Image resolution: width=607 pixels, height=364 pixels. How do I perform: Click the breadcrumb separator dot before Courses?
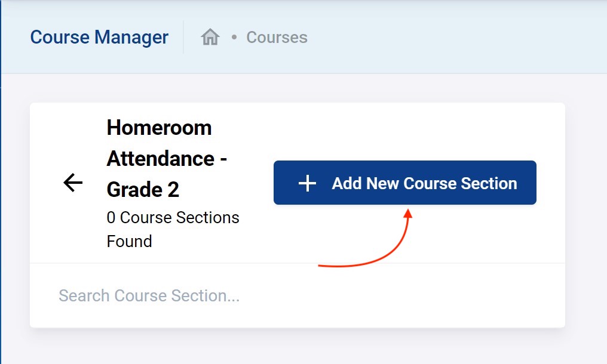point(234,38)
